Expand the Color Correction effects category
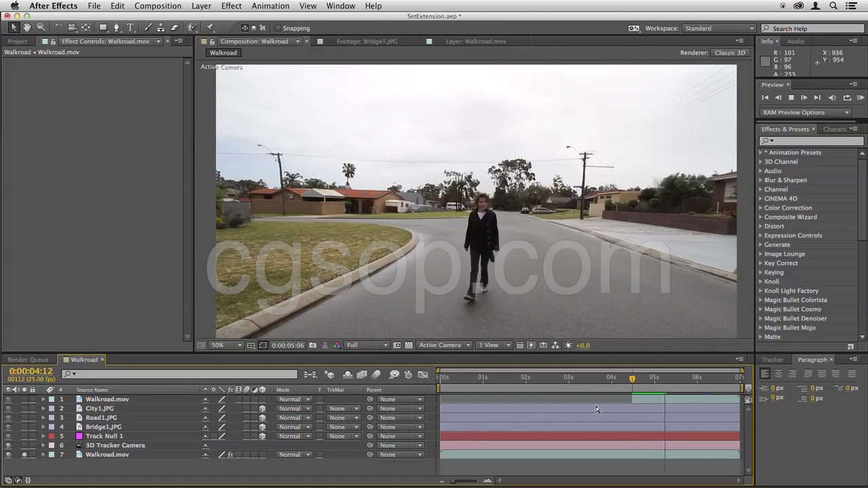 (x=760, y=208)
